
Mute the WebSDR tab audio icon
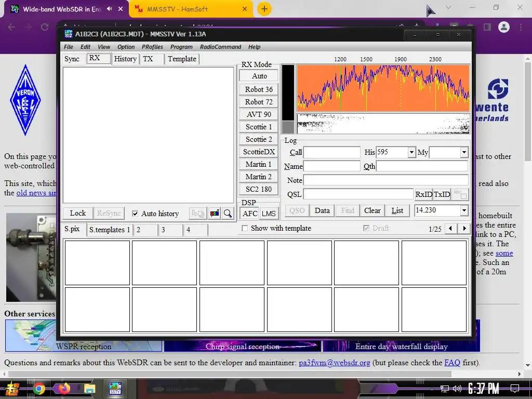pos(109,9)
